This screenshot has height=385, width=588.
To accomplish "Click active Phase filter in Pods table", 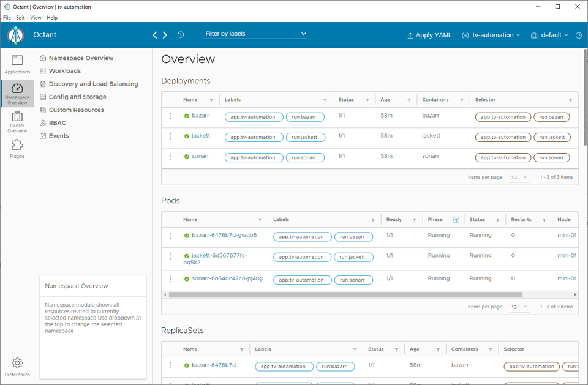I will (456, 220).
